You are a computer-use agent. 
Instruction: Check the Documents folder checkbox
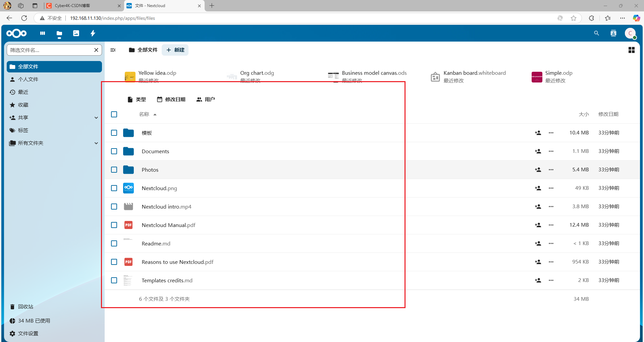[114, 151]
